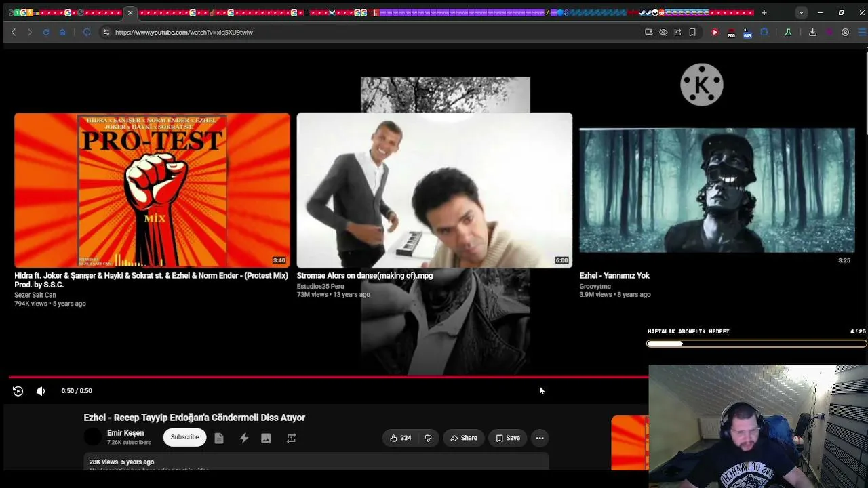The width and height of the screenshot is (868, 488).
Task: Save the video to a playlist
Action: pos(508,439)
